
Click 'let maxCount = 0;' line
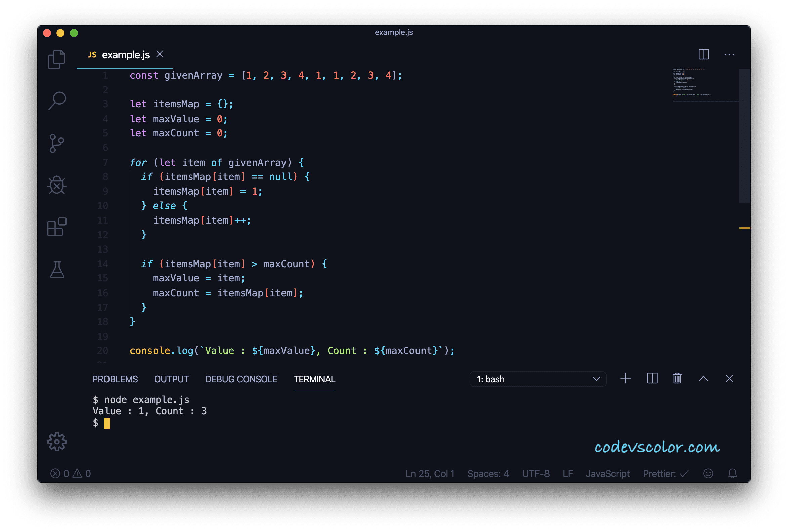pos(178,133)
